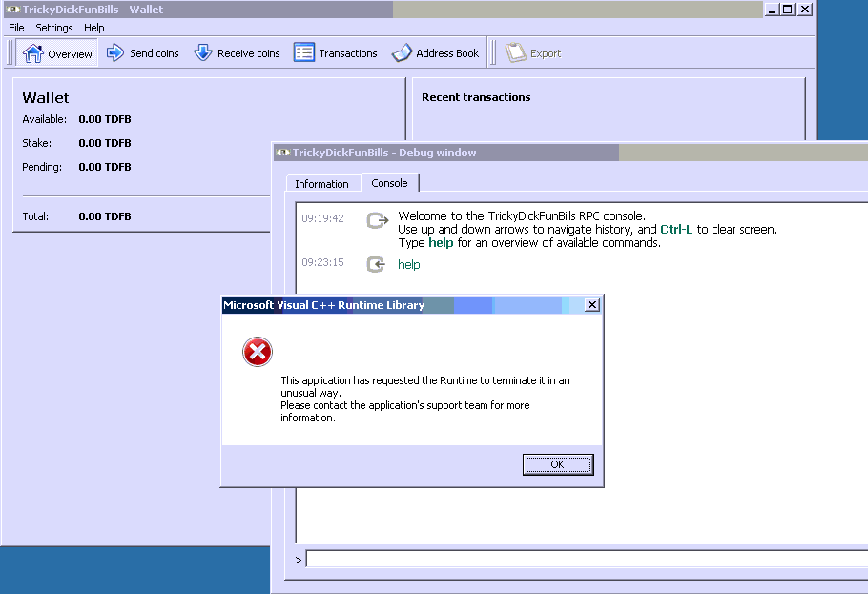Click the Export clipboard icon
The image size is (868, 594).
click(515, 52)
